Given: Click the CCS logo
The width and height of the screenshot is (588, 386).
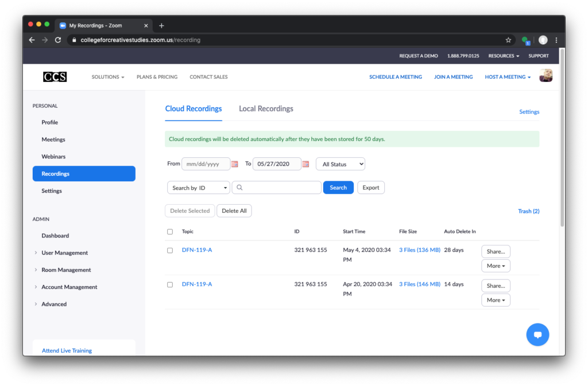Looking at the screenshot, I should point(55,76).
